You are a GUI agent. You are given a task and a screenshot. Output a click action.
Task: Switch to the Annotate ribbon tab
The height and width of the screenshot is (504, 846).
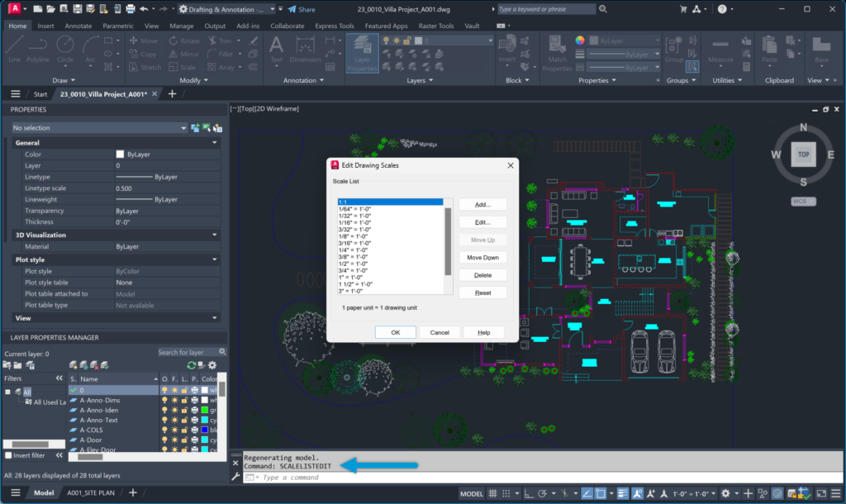78,26
